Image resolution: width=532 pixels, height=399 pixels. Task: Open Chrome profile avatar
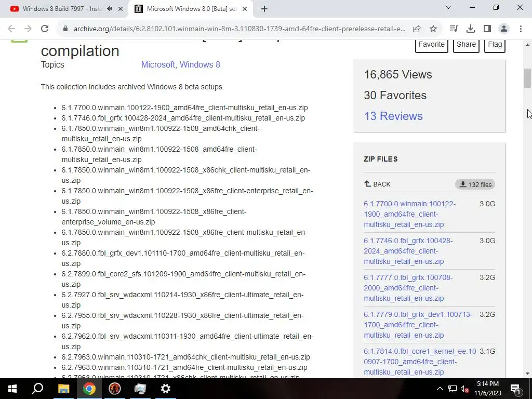coord(504,29)
